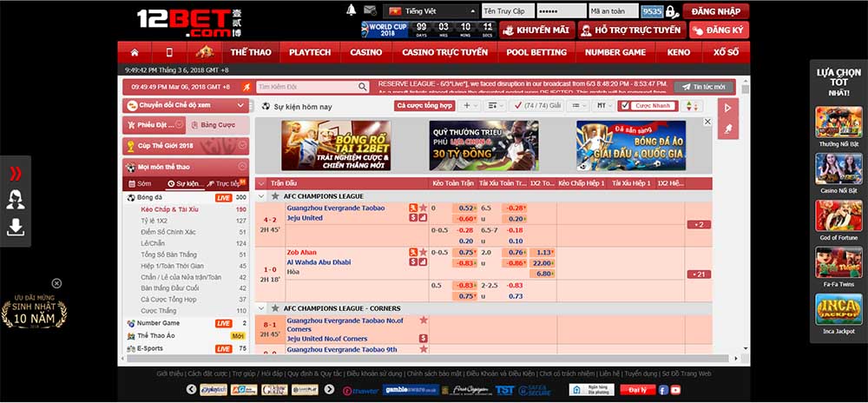The image size is (868, 403).
Task: Open the list layout dropdown in the toolbar
Action: [x=578, y=106]
